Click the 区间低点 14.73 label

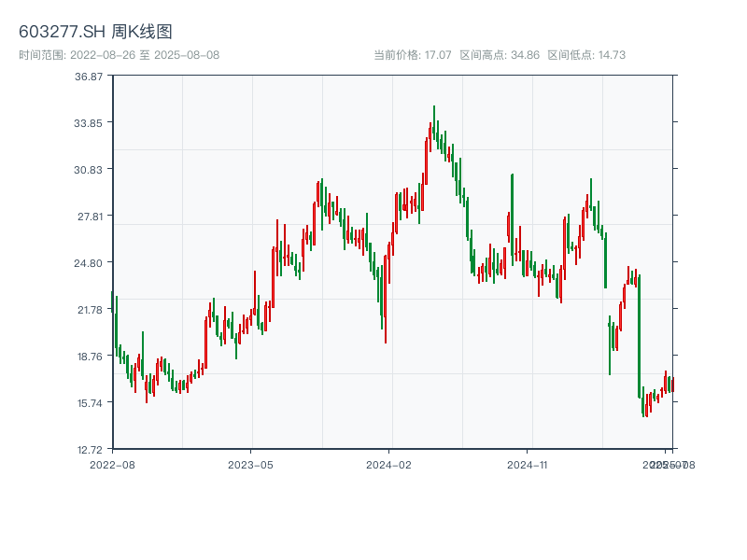586,55
